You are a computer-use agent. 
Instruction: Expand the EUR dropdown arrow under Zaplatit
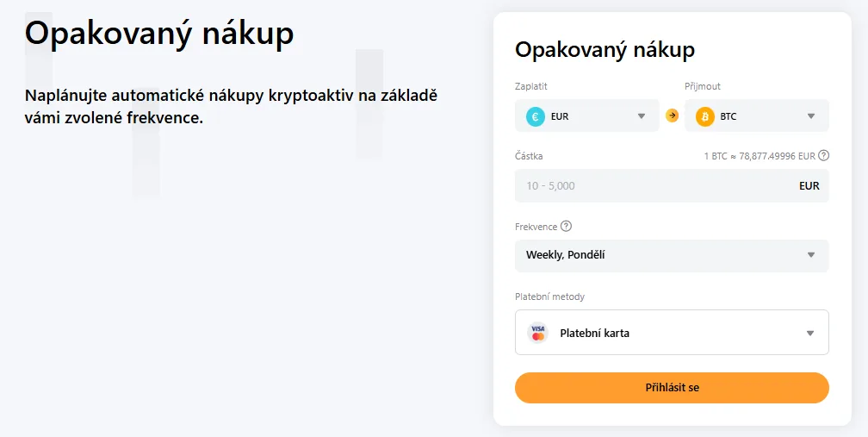coord(642,116)
